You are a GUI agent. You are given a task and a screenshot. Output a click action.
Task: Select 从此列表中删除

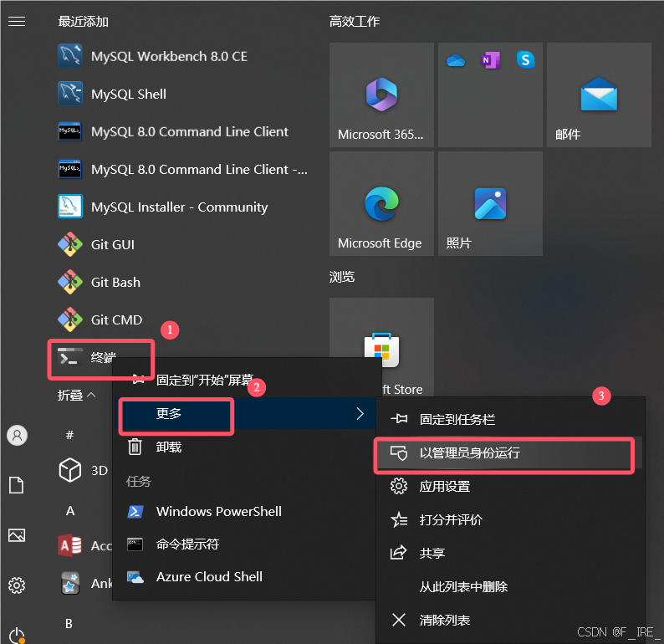point(510,586)
